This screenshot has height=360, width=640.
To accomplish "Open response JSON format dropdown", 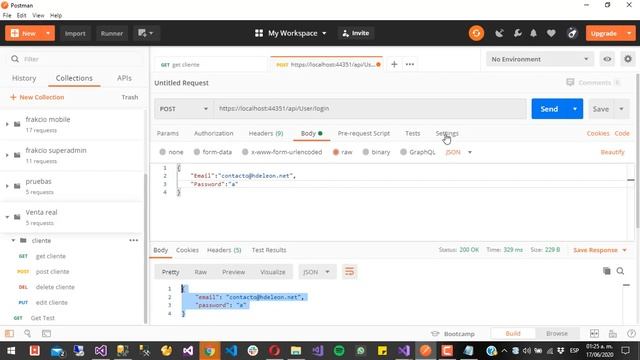I will pyautogui.click(x=317, y=272).
